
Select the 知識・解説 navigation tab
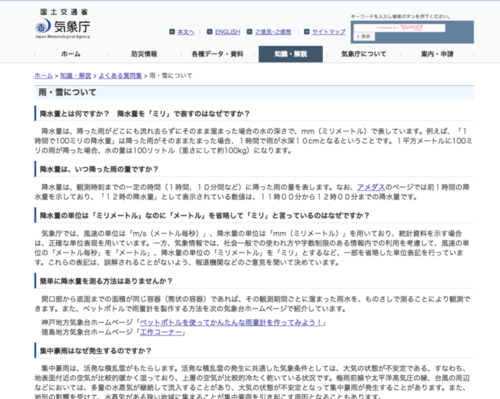point(291,54)
